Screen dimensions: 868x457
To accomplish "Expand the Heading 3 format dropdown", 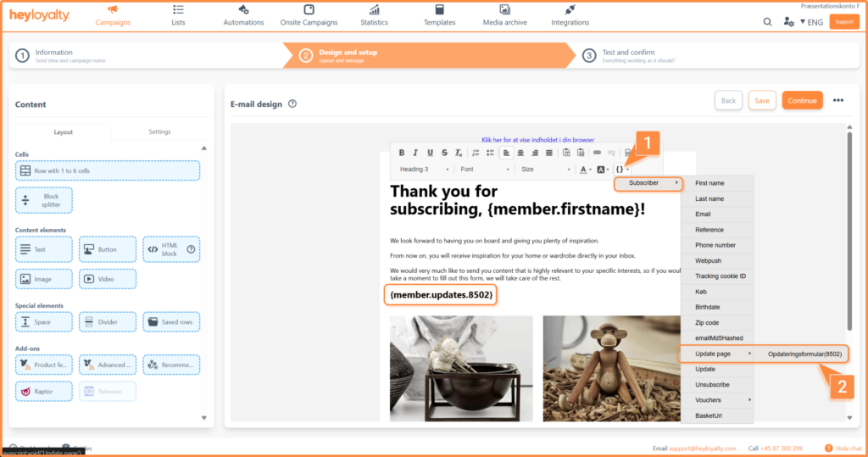I will [x=425, y=170].
